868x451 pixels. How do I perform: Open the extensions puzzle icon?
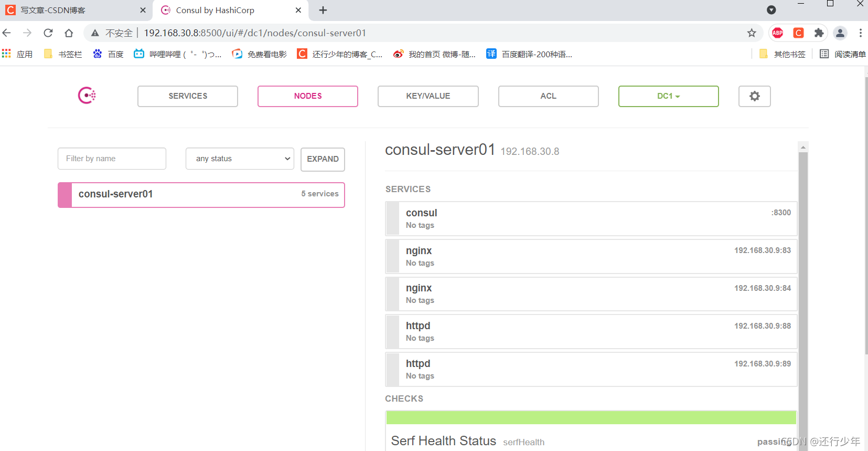coord(819,33)
